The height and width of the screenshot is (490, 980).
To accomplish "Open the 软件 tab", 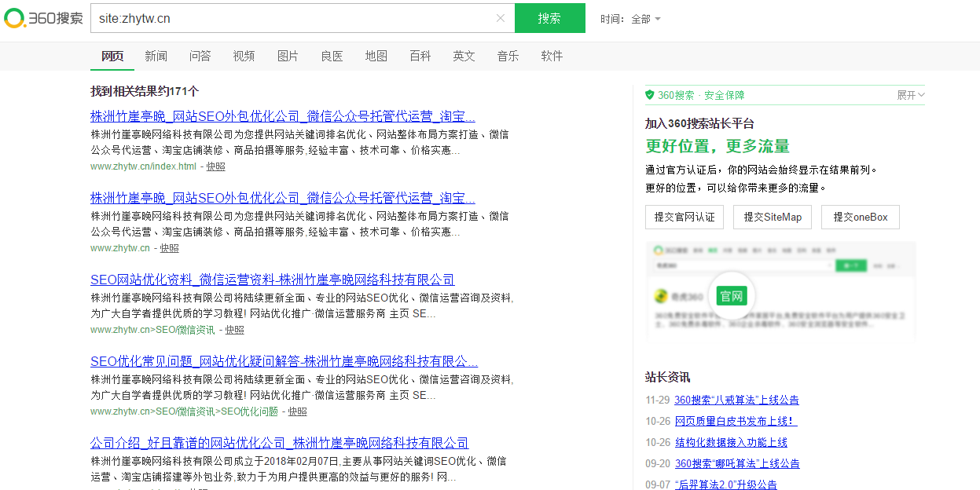I will [x=552, y=56].
